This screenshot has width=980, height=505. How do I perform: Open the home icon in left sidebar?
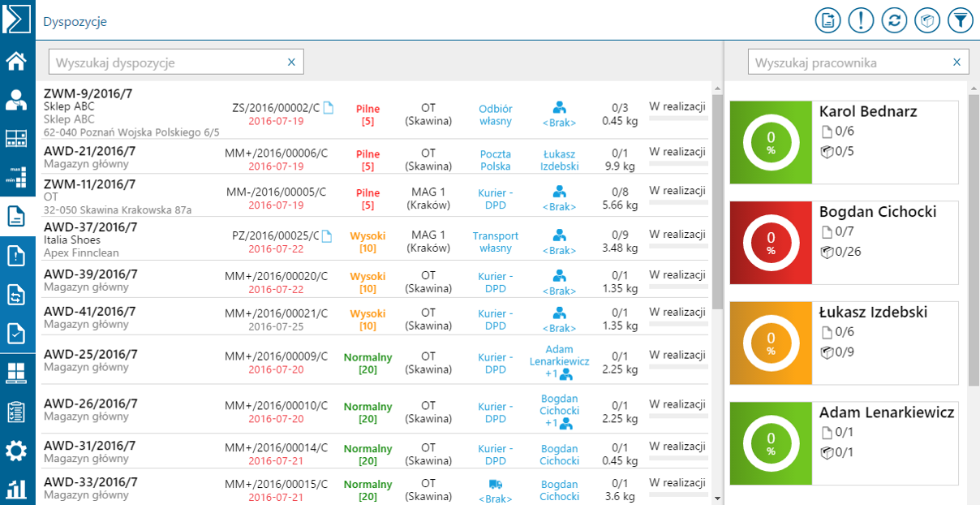16,61
